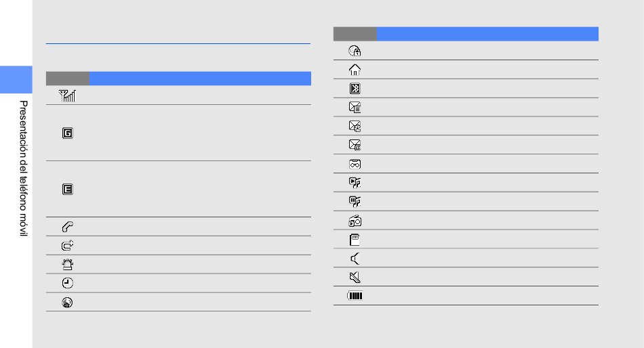
Task: Select the crossed-out muted speaker icon
Action: click(x=355, y=278)
